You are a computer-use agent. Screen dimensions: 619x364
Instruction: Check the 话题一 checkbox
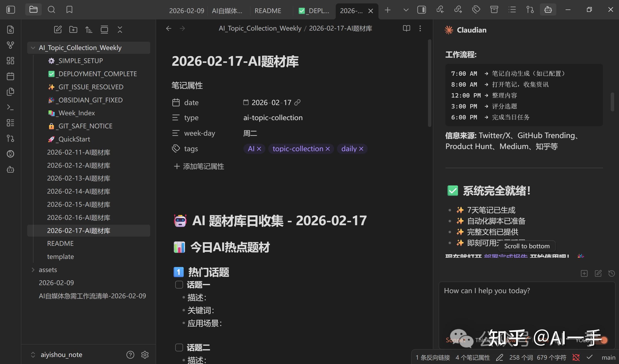click(x=179, y=285)
